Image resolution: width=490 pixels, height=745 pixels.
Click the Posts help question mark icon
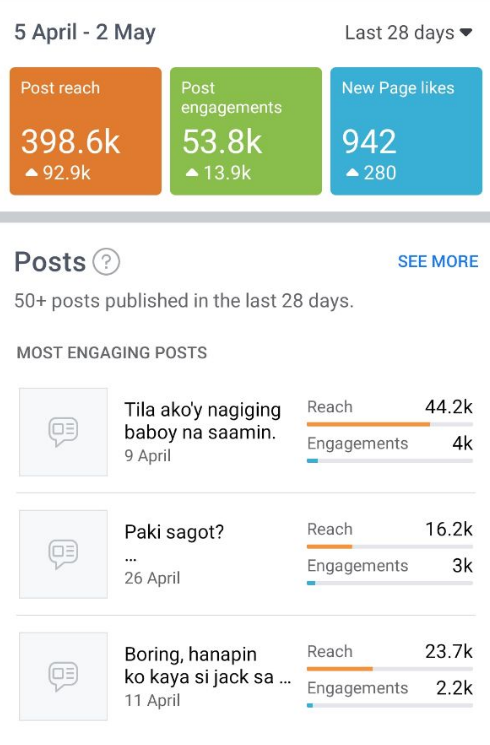coord(106,262)
